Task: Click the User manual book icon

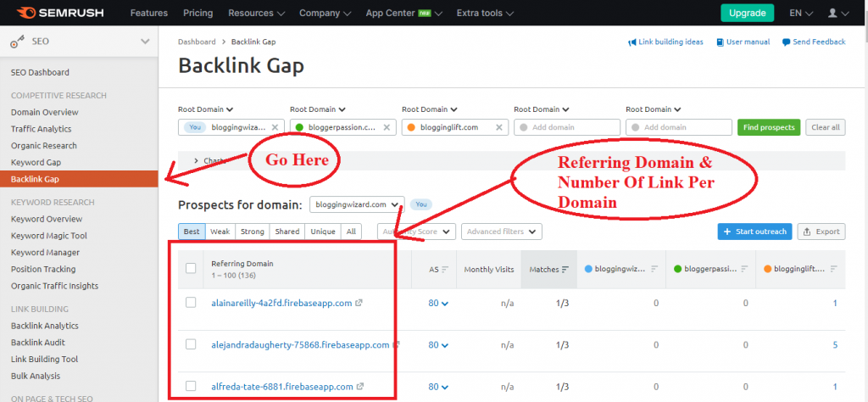Action: [x=720, y=42]
